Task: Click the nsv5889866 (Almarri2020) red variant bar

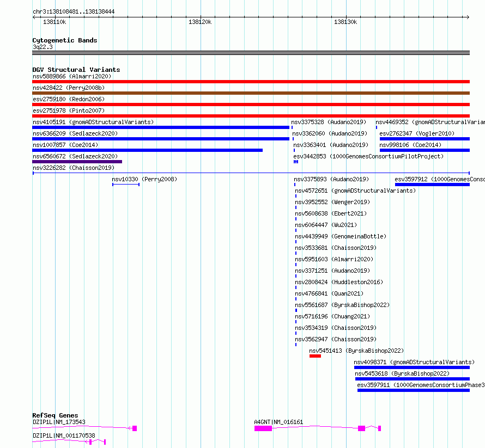Action: click(x=251, y=82)
